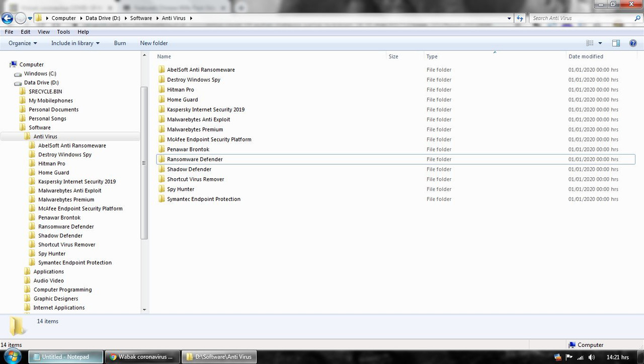This screenshot has width=644, height=364.
Task: Select $RECYCLE.BIN in navigation tree
Action: tap(45, 92)
